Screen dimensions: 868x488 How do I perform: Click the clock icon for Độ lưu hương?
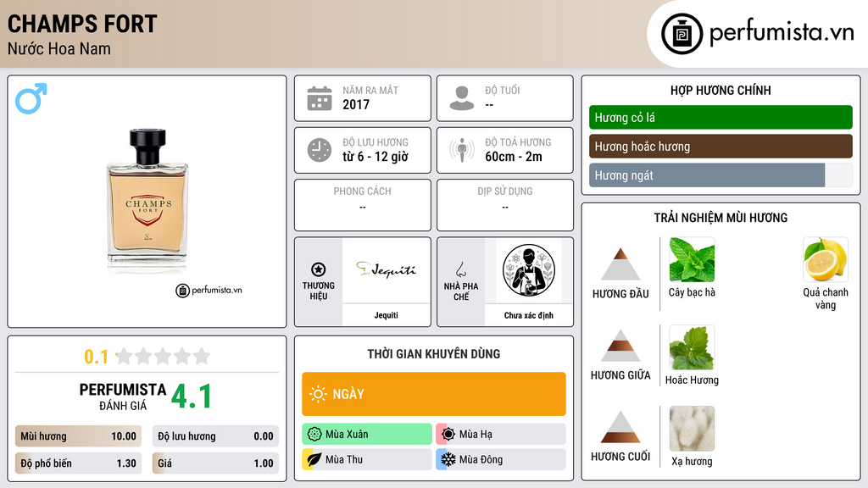coord(320,150)
